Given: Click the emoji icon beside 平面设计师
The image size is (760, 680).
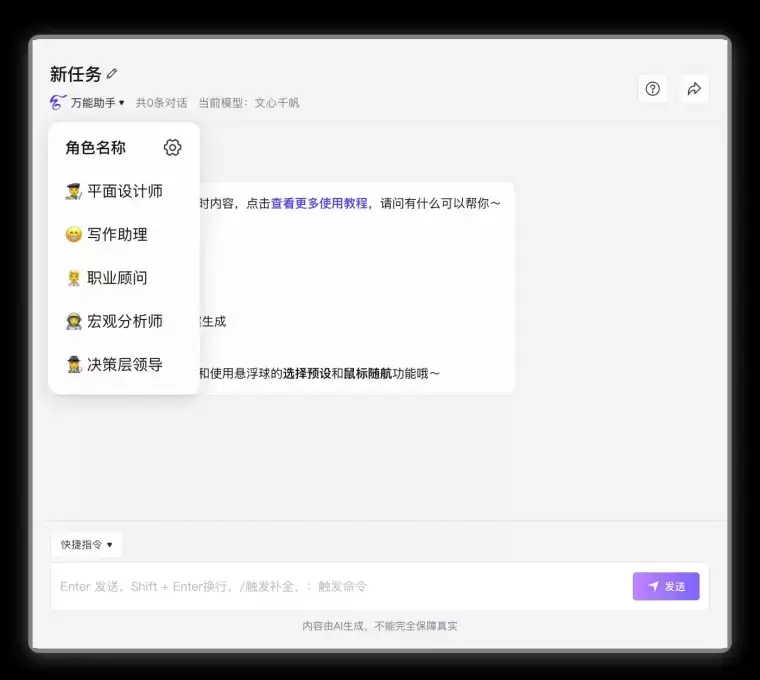Looking at the screenshot, I should [73, 191].
